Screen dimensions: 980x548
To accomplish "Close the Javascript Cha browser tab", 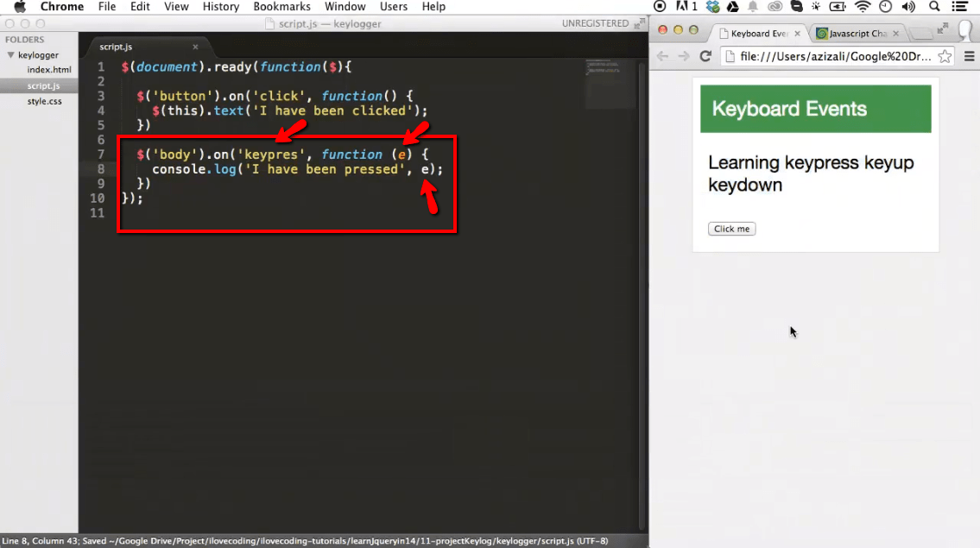I will tap(895, 34).
